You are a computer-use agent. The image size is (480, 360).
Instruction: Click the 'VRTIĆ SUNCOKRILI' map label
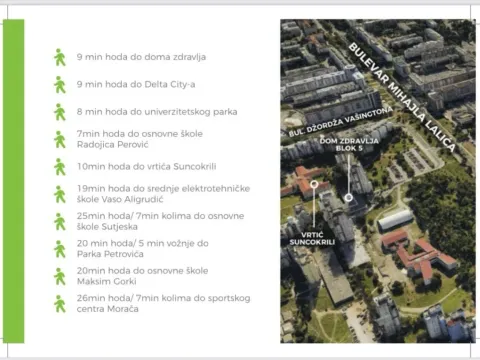point(312,239)
